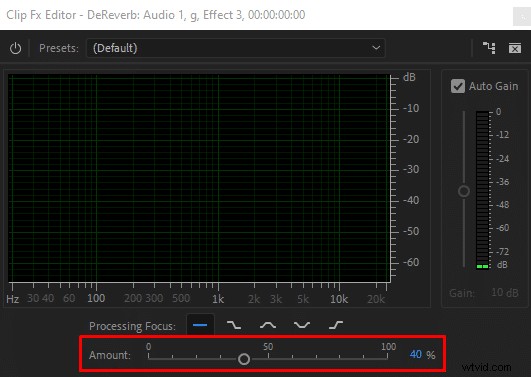Click the delete preset icon in toolbar
531x377 pixels.
tap(515, 48)
